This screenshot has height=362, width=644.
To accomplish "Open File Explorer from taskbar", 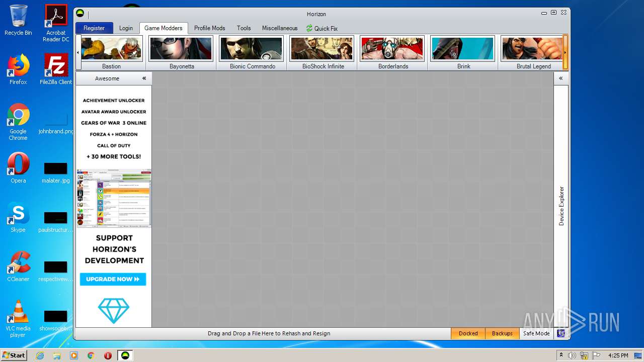I will point(57,355).
